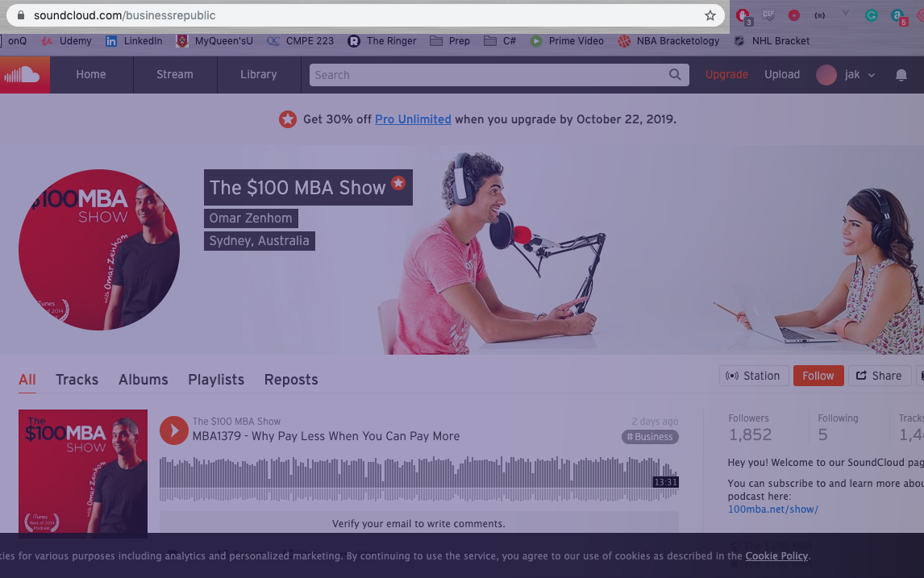Click the red star promo icon
This screenshot has width=924, height=578.
click(288, 119)
